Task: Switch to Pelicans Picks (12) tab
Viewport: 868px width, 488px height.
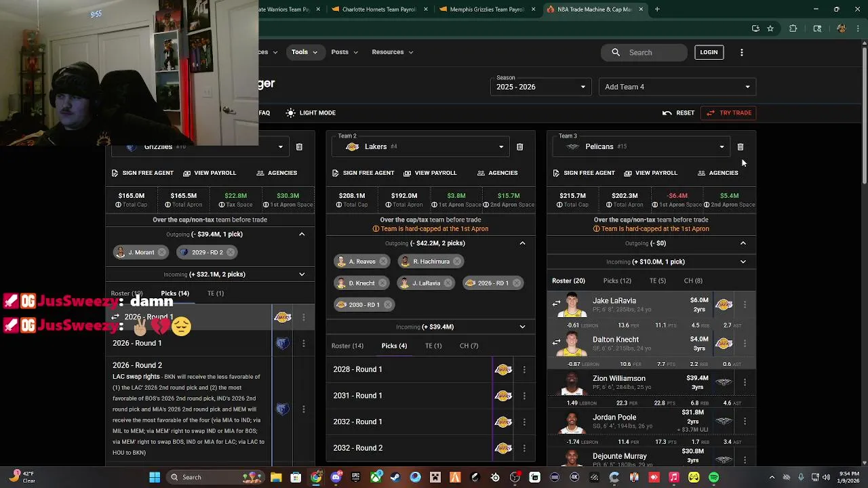Action: coord(617,281)
